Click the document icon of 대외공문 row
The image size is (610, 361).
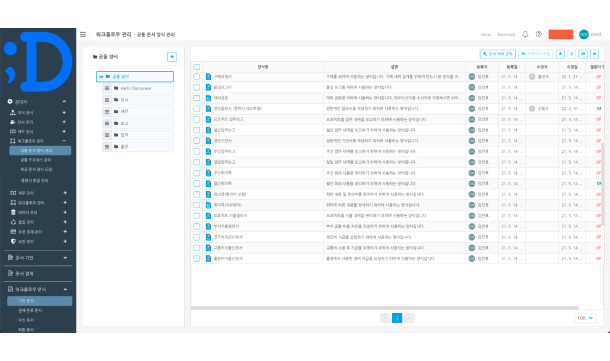click(208, 98)
